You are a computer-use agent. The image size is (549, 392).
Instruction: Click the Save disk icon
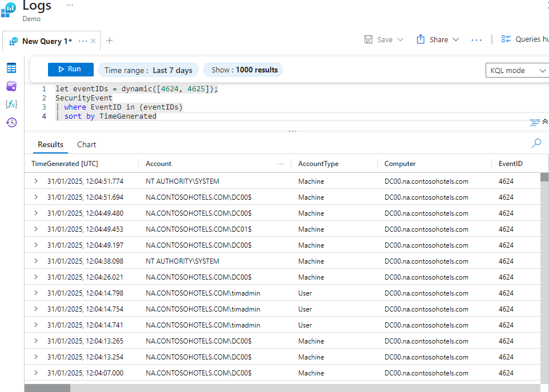(368, 39)
